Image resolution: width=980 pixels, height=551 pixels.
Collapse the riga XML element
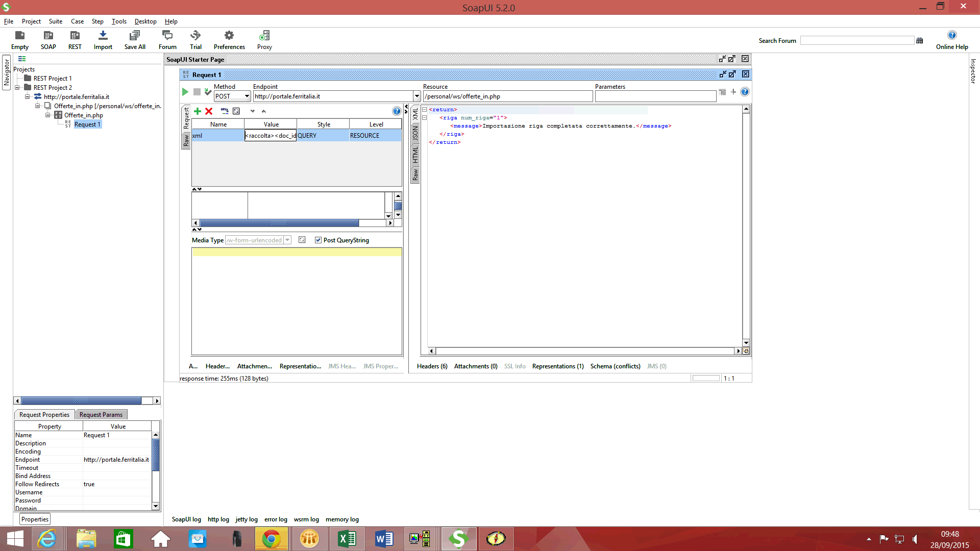point(424,118)
